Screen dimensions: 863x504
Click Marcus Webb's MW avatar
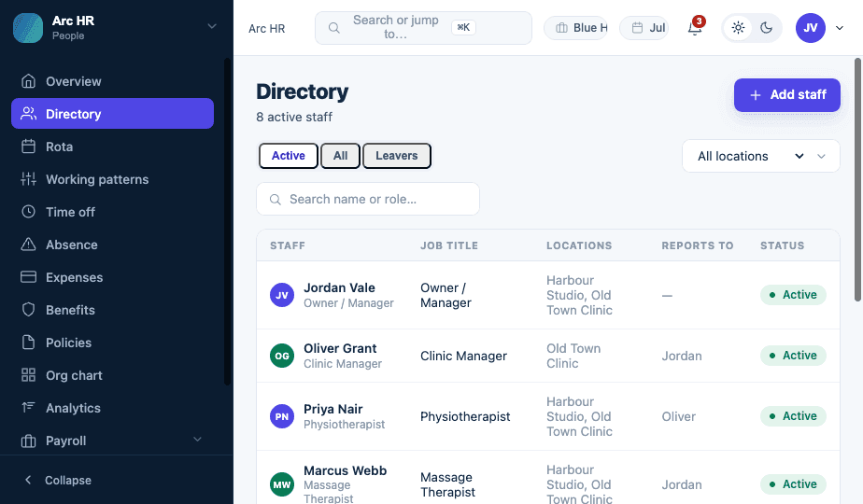[282, 484]
